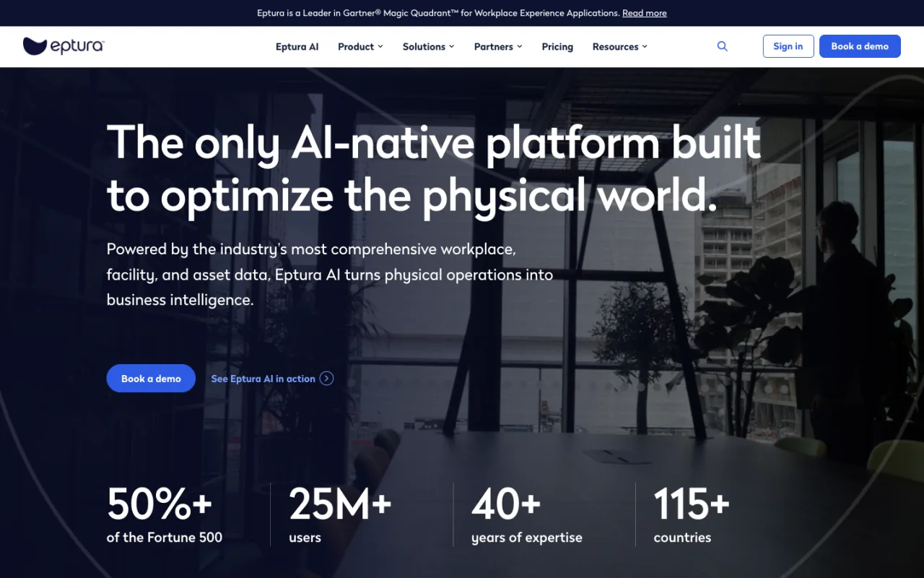Open the Resources dropdown menu
Screen dimensions: 924x578
click(x=619, y=47)
